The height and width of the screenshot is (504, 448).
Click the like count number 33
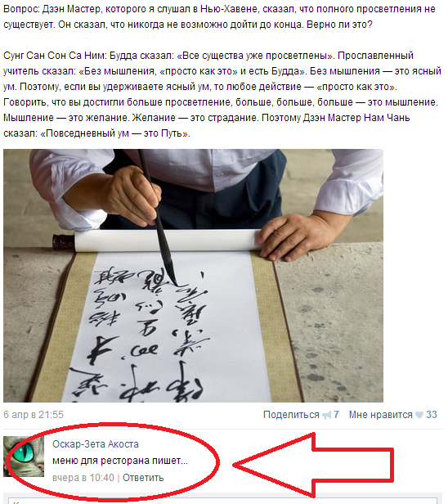point(432,415)
